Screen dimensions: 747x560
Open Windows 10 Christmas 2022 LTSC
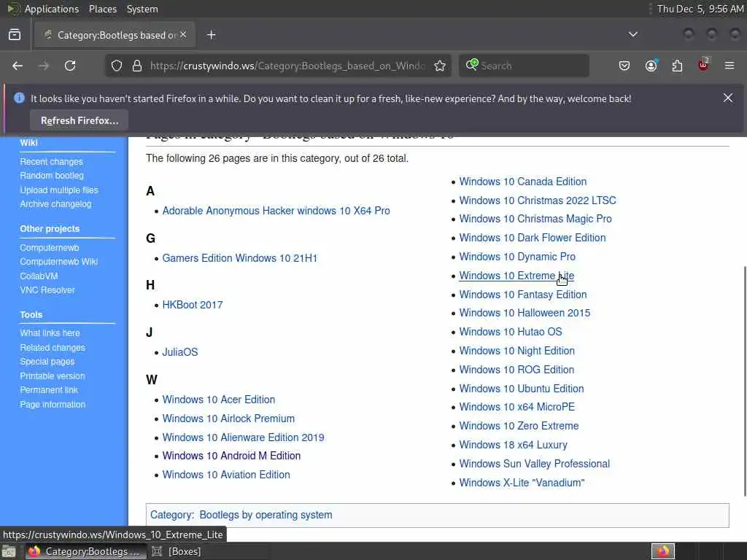pos(538,201)
